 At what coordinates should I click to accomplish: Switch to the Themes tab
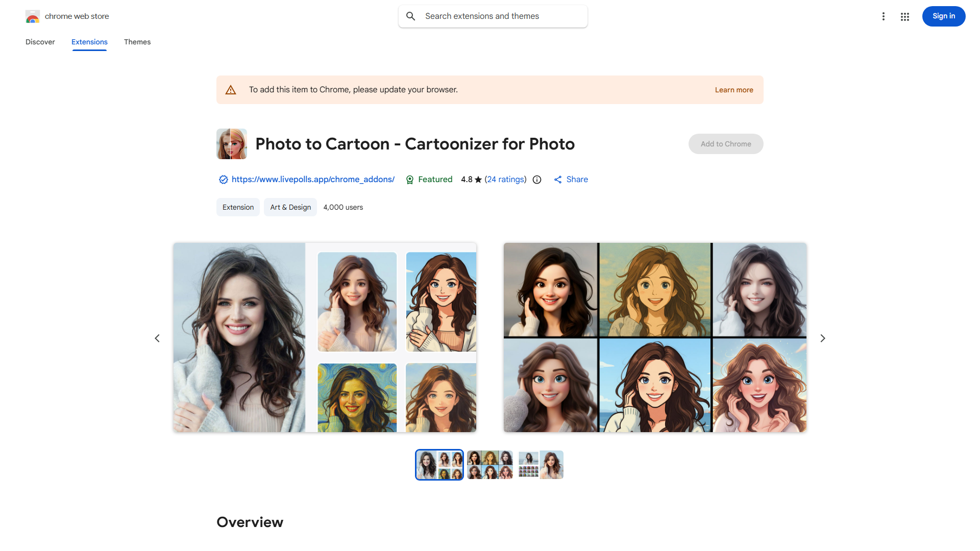click(x=137, y=42)
